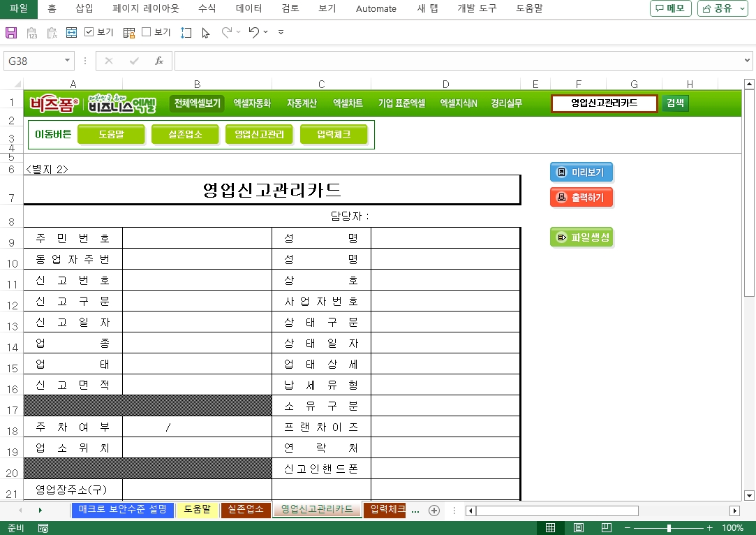Image resolution: width=756 pixels, height=535 pixels.
Task: Select the object pointer arrow tool
Action: tap(205, 33)
